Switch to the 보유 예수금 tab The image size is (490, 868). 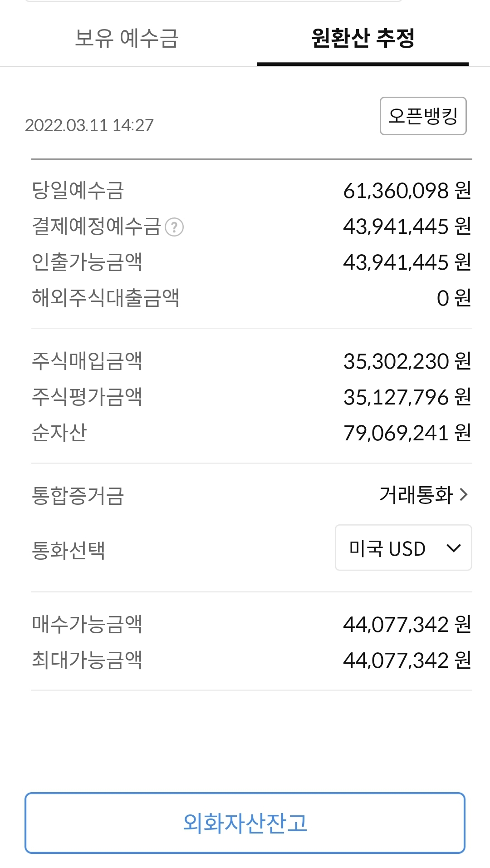pyautogui.click(x=127, y=38)
